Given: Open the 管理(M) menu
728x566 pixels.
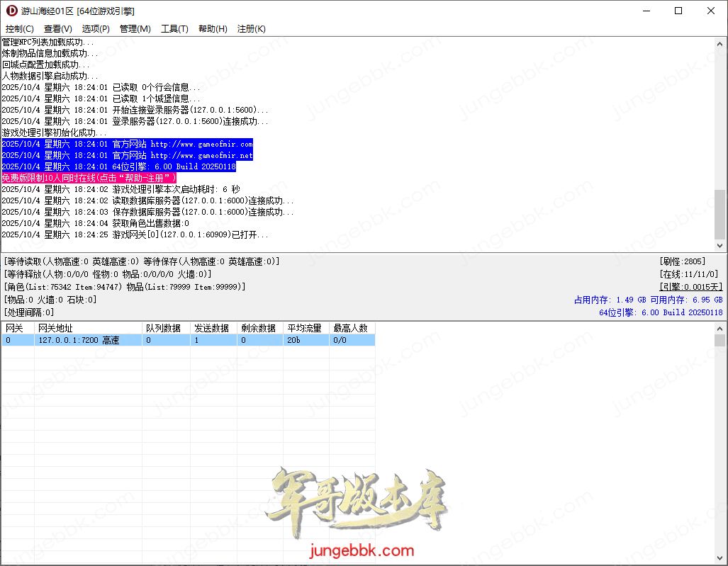Looking at the screenshot, I should click(135, 29).
